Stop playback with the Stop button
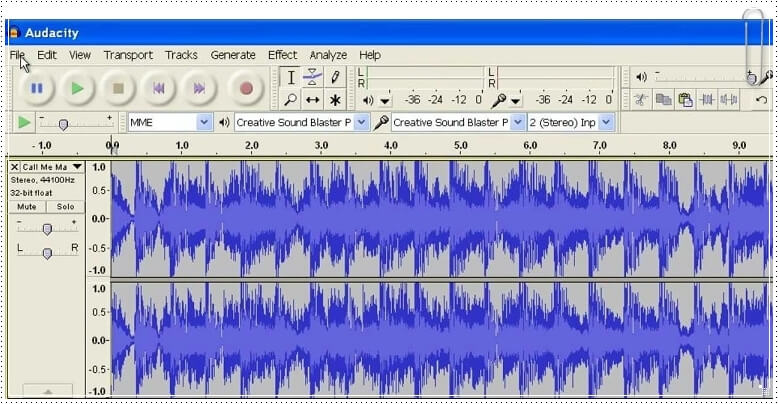Screen dimensions: 778x404 pos(118,88)
